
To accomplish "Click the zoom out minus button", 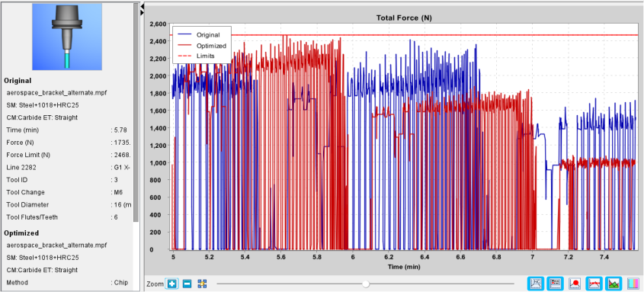I will pyautogui.click(x=187, y=284).
